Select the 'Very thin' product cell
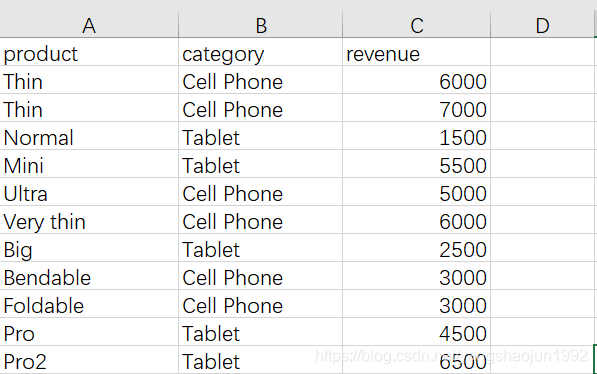The width and height of the screenshot is (597, 374). coord(89,220)
